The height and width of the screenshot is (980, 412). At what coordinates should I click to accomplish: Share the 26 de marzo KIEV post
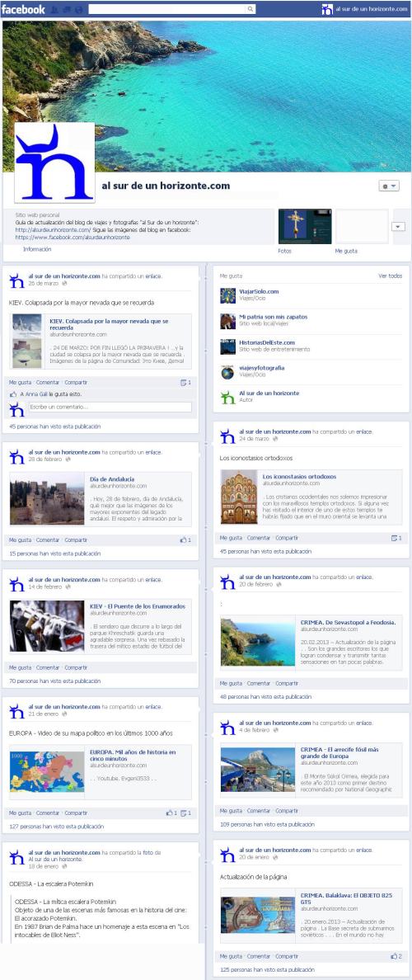click(x=76, y=383)
